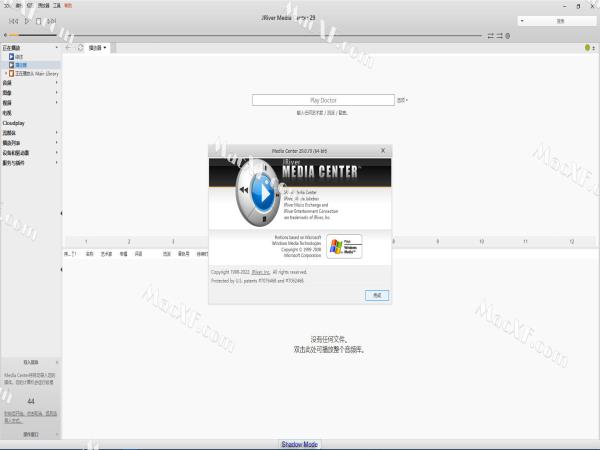Toggle the repeat mode icon
The image size is (600, 450).
pos(491,36)
